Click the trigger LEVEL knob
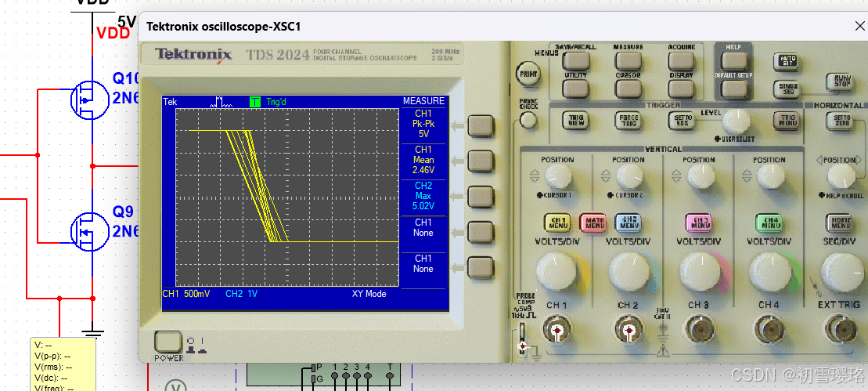The height and width of the screenshot is (391, 868). point(737,120)
